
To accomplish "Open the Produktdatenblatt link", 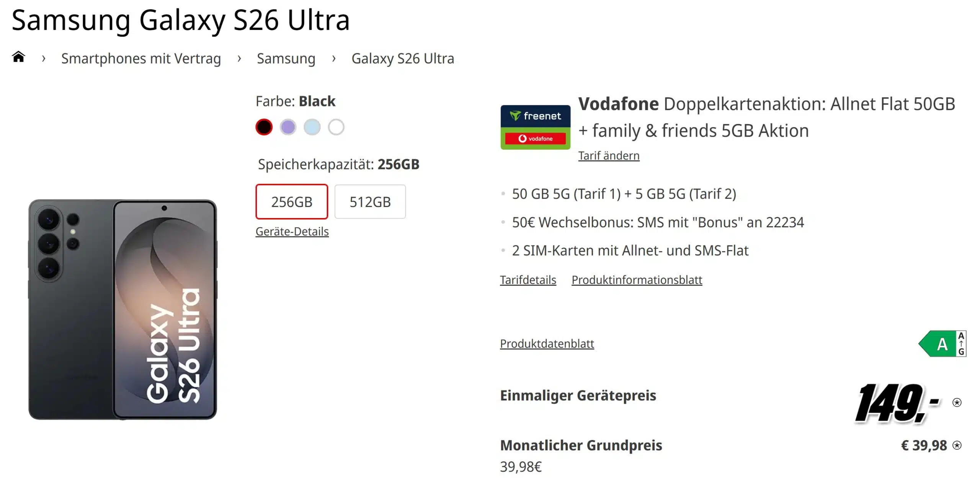I will click(547, 343).
